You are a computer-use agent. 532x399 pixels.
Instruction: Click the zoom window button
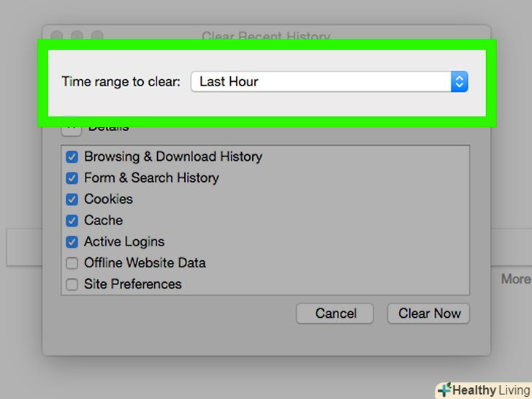pyautogui.click(x=96, y=35)
